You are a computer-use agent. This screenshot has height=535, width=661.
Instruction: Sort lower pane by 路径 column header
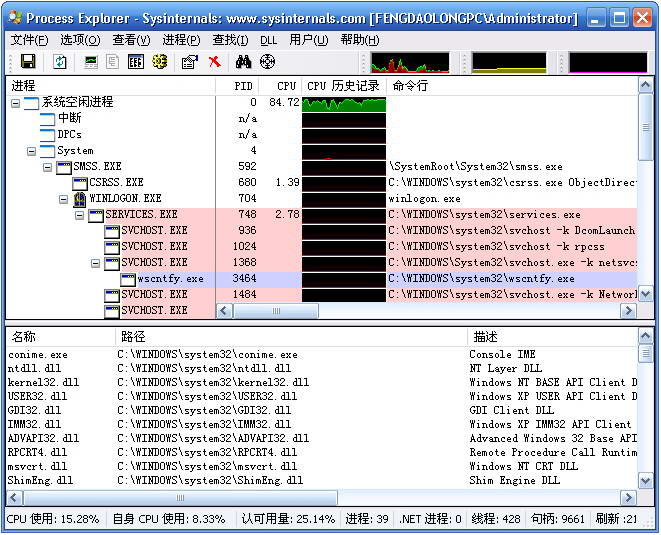pyautogui.click(x=291, y=336)
